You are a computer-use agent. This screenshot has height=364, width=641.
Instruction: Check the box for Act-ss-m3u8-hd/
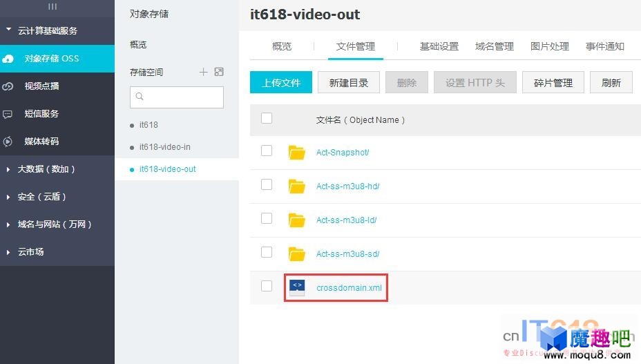(267, 185)
